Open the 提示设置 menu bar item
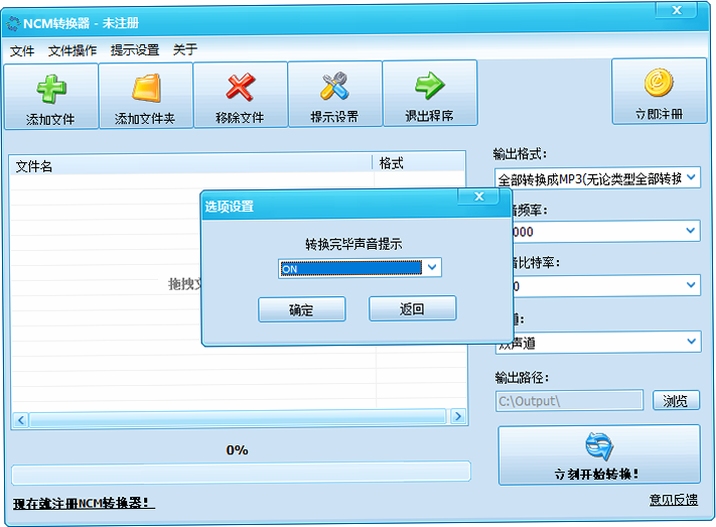The image size is (716, 527). click(135, 49)
